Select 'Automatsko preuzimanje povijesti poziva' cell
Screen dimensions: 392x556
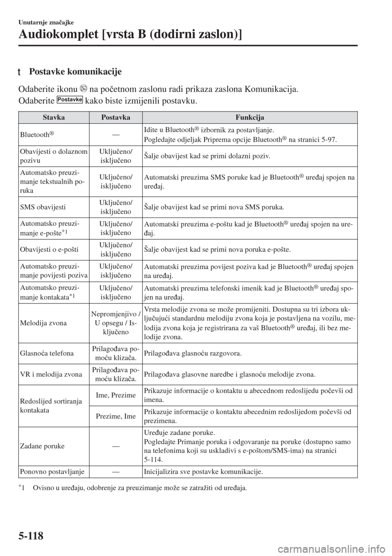[54, 271]
